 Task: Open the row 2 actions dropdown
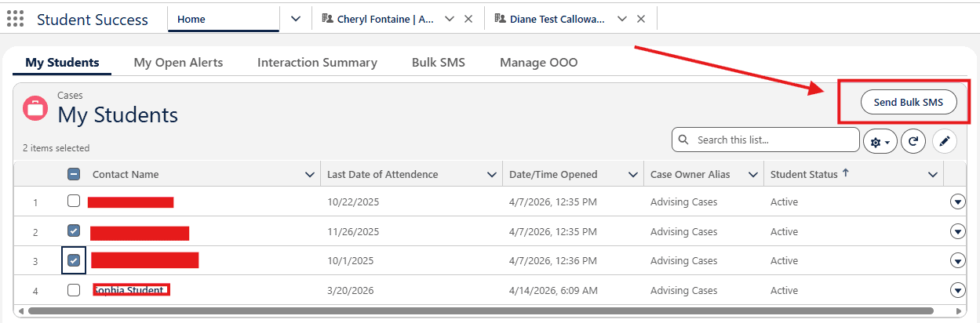(957, 231)
